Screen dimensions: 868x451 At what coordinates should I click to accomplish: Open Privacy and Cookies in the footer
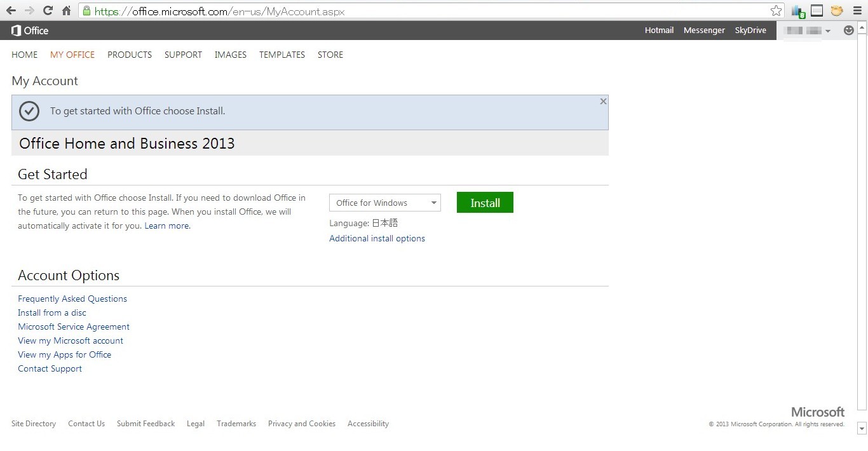[x=302, y=424]
